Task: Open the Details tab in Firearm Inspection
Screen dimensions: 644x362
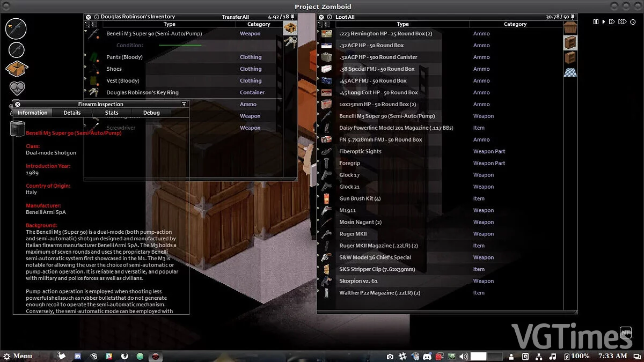Action: [72, 113]
